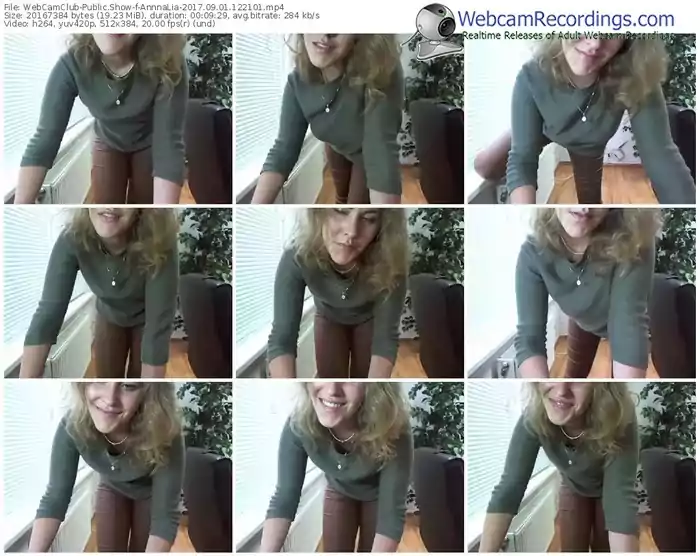700x556 pixels.
Task: Choose the final thumbnail in the bottom row
Action: pyautogui.click(x=582, y=467)
